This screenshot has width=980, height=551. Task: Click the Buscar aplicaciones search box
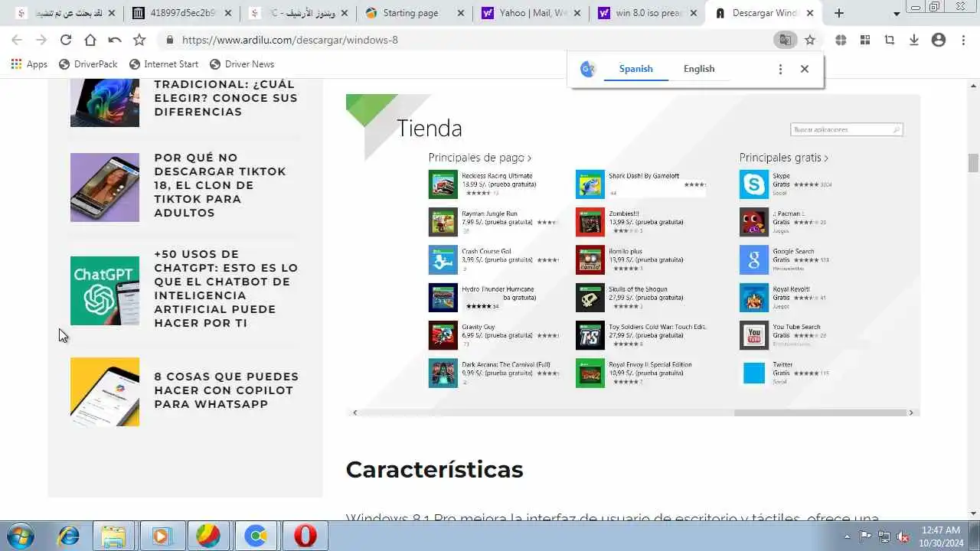pos(847,130)
